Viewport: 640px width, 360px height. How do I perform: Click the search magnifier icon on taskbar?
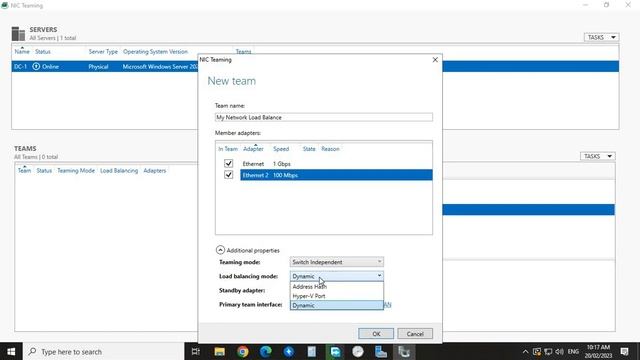click(33, 351)
